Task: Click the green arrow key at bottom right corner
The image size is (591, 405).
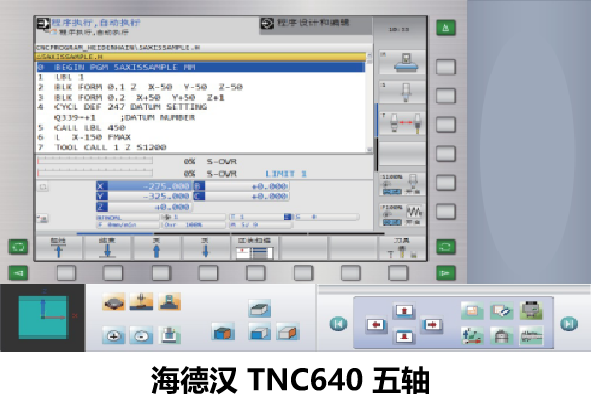Action: [446, 273]
